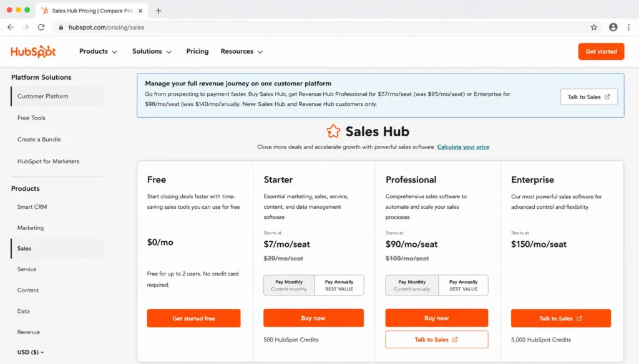Open the browser three-dot menu
The image size is (639, 364).
pos(628,27)
